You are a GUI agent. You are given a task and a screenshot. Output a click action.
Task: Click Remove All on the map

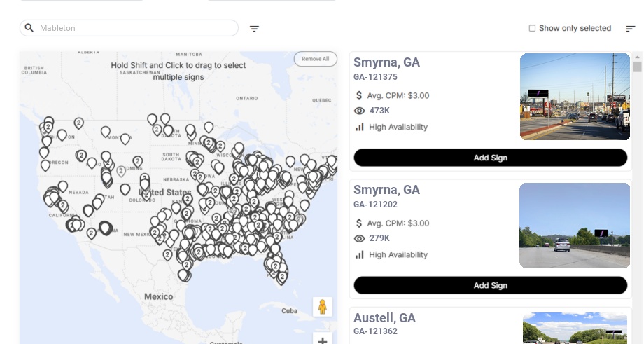[315, 59]
